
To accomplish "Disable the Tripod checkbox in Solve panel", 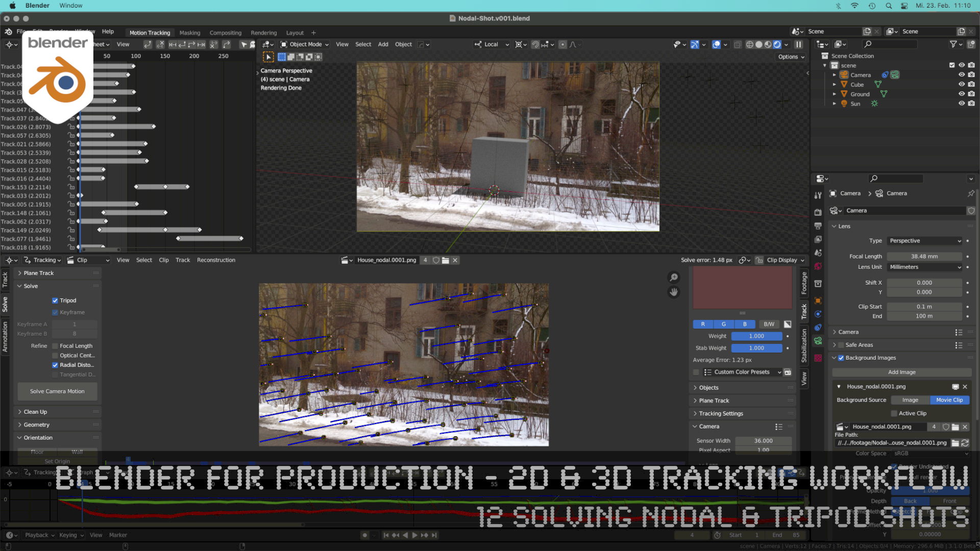I will [x=56, y=300].
